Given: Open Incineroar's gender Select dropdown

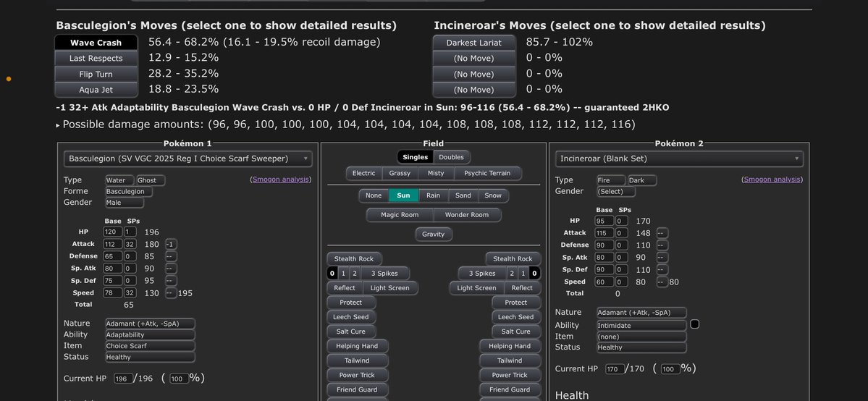Looking at the screenshot, I should 616,192.
